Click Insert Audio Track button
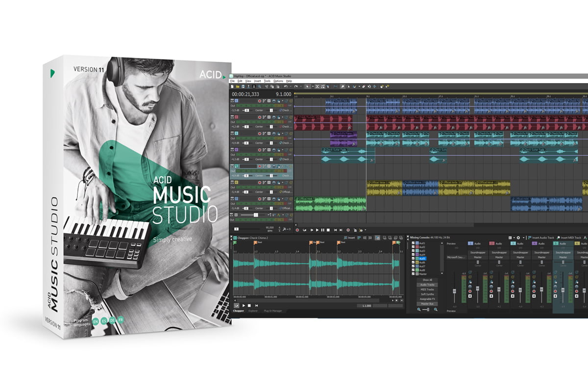588x392 pixels. point(541,238)
